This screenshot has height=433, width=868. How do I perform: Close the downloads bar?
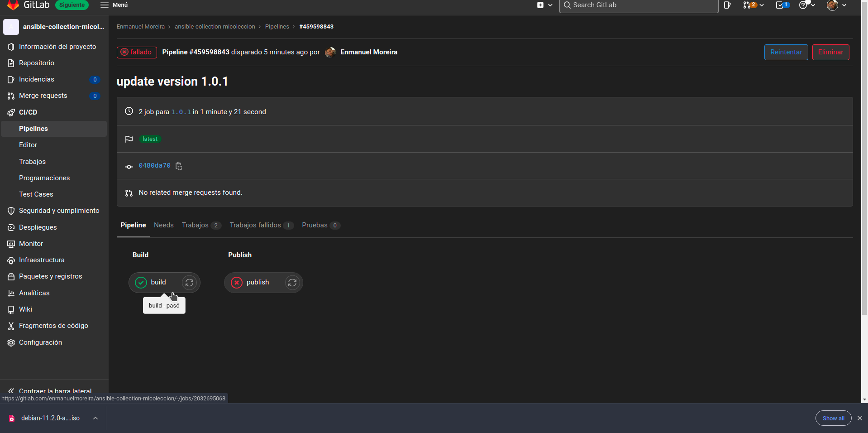tap(860, 418)
